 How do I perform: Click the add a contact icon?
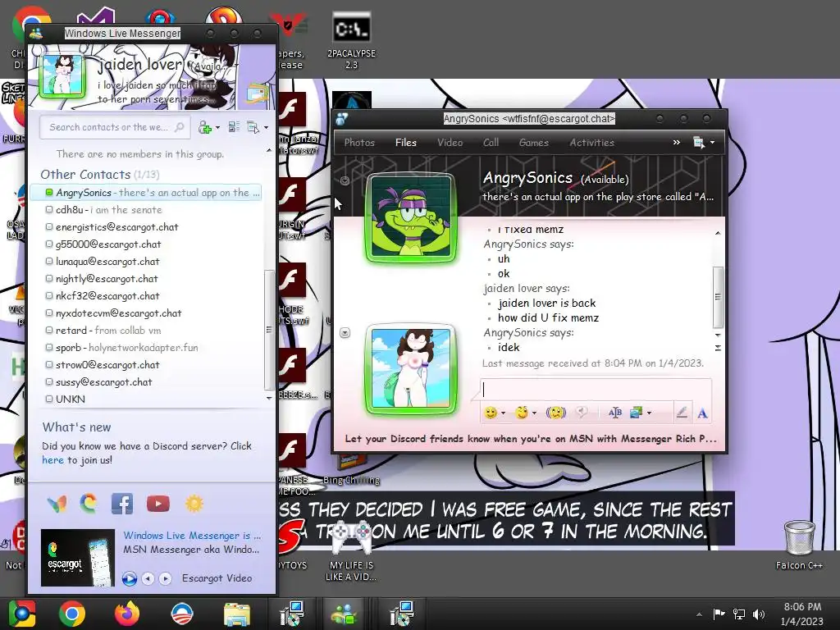[204, 127]
